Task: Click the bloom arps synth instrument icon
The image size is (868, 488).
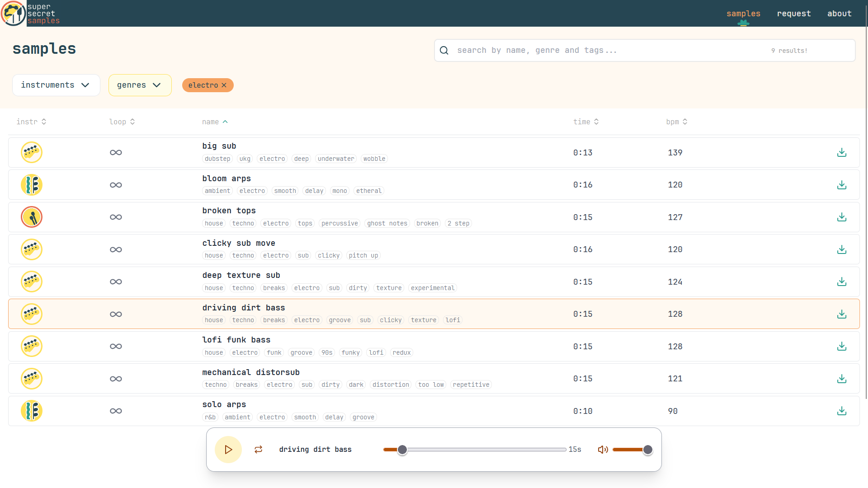Action: pyautogui.click(x=32, y=185)
